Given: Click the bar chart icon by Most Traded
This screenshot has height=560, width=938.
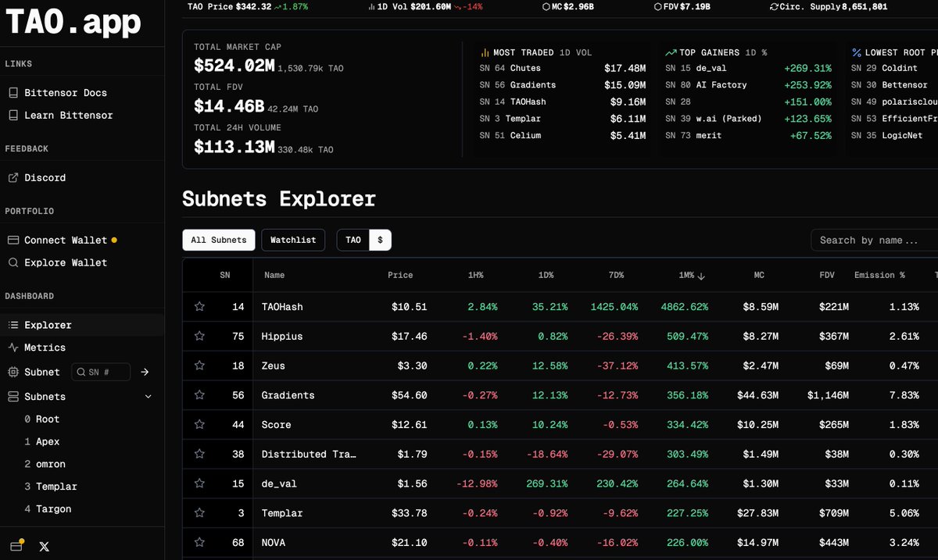Looking at the screenshot, I should [485, 52].
